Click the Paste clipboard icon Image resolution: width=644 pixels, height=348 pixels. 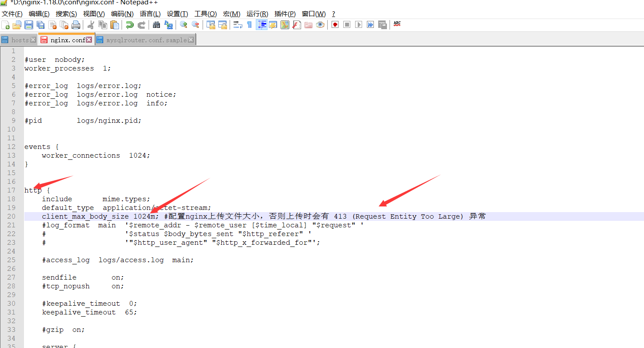tap(115, 25)
